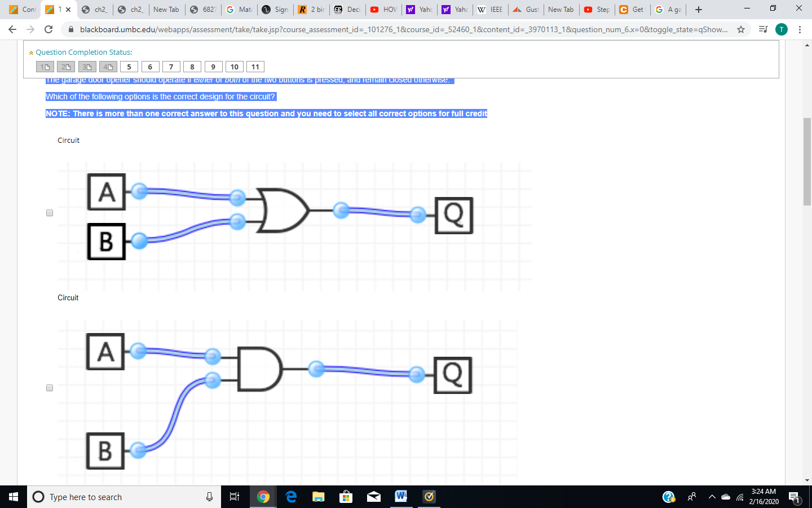
Task: Click the scrollbar up arrow
Action: 807,45
